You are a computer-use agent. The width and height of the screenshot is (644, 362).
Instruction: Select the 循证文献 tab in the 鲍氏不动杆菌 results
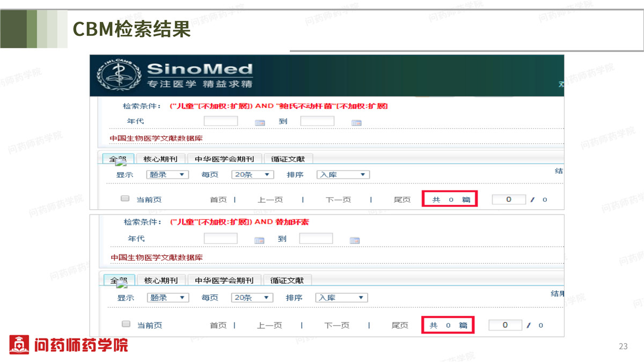click(288, 159)
